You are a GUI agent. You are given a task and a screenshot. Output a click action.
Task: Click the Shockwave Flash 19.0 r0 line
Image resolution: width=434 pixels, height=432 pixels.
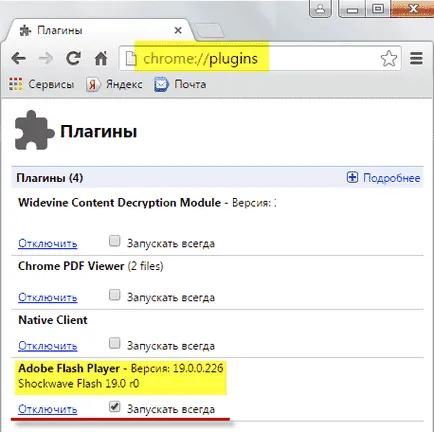tap(79, 384)
